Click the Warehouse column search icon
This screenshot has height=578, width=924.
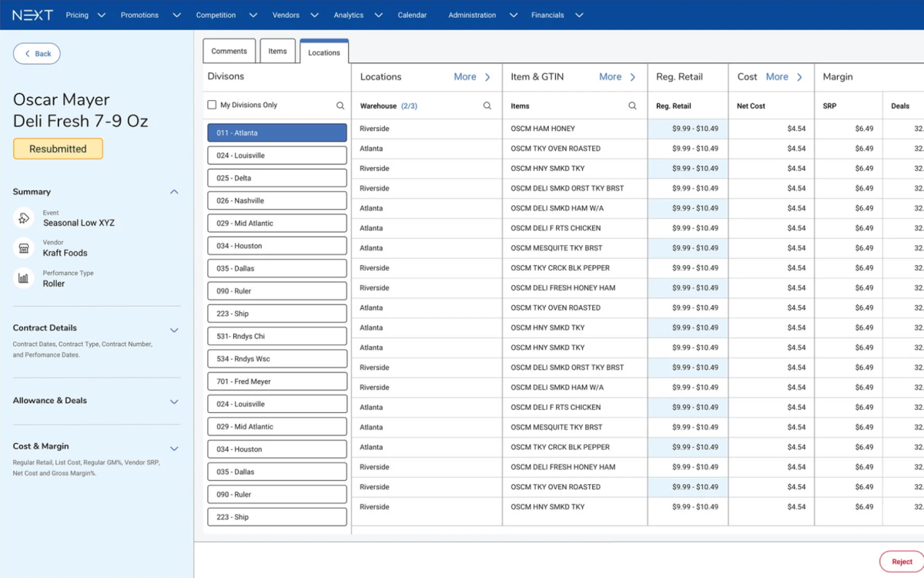[487, 106]
